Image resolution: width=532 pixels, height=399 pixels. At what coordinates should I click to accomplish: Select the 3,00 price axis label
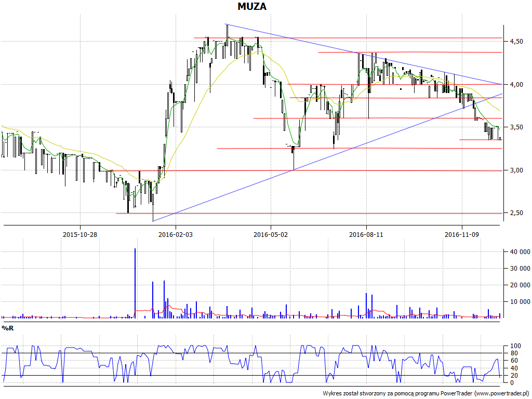[x=516, y=170]
